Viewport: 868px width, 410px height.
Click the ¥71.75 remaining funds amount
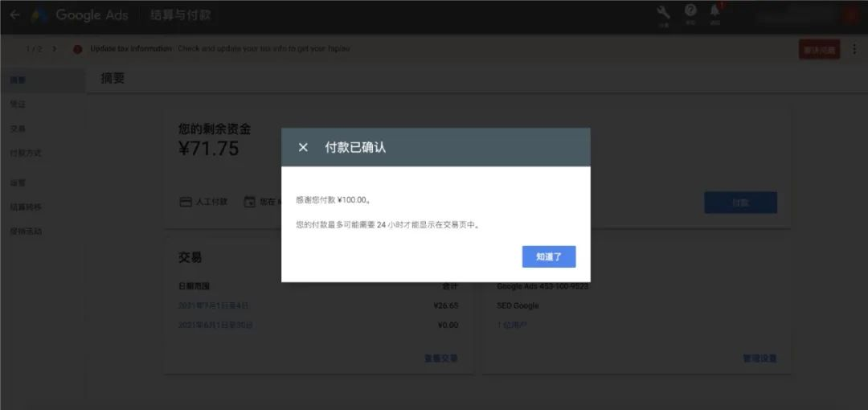click(x=209, y=149)
